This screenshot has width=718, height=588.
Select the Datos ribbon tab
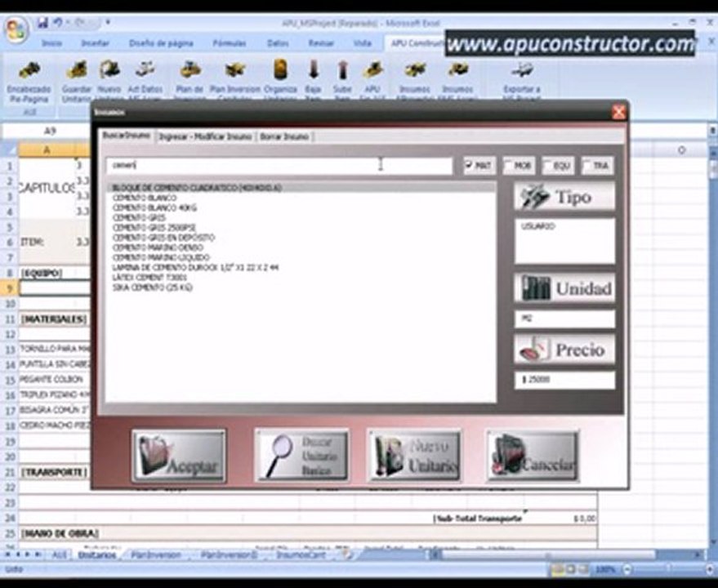point(278,43)
